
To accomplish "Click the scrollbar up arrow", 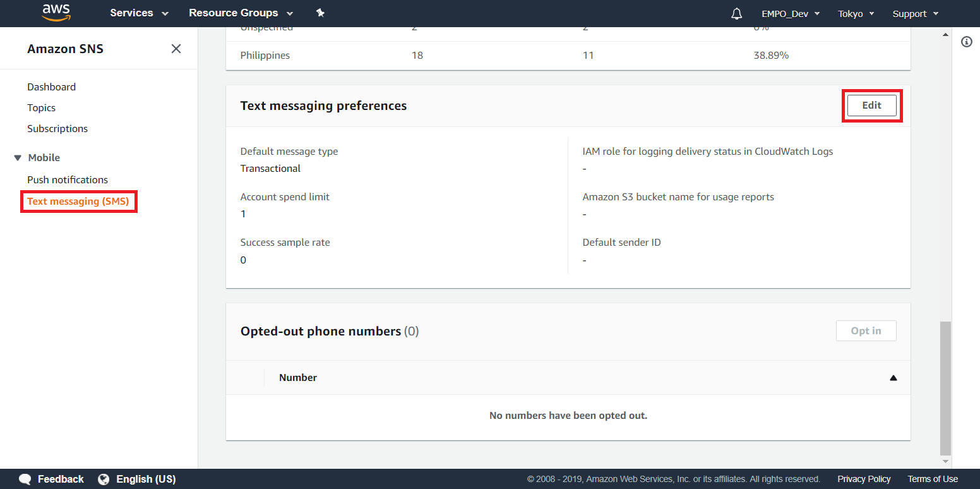I will (945, 34).
